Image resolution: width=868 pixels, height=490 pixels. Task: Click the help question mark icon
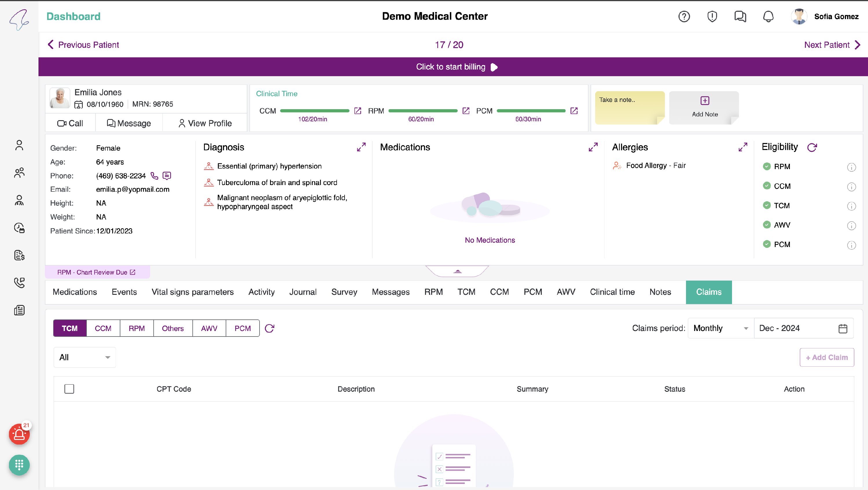pyautogui.click(x=684, y=16)
